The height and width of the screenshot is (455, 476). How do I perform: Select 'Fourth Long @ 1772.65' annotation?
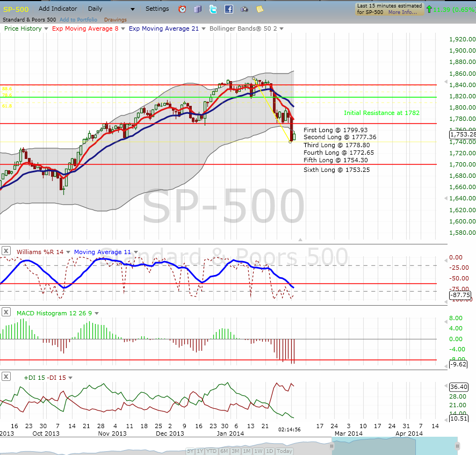click(339, 153)
